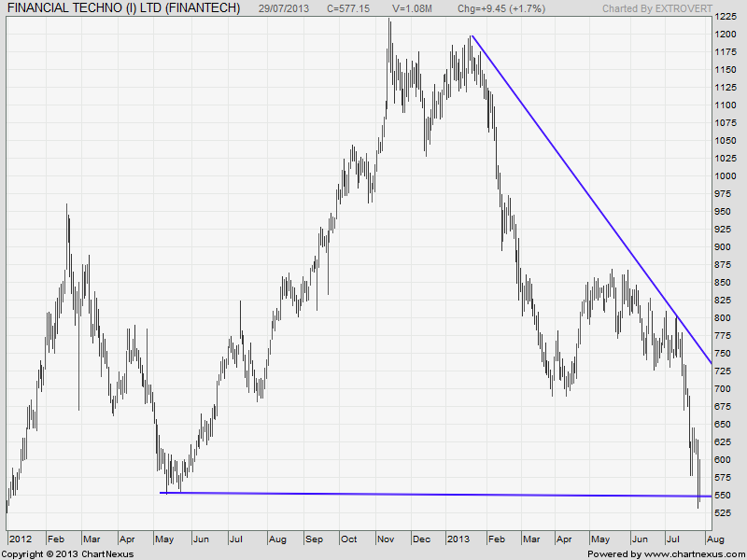Click the Nov label on the time axis
Image resolution: width=747 pixels, height=560 pixels.
(386, 539)
